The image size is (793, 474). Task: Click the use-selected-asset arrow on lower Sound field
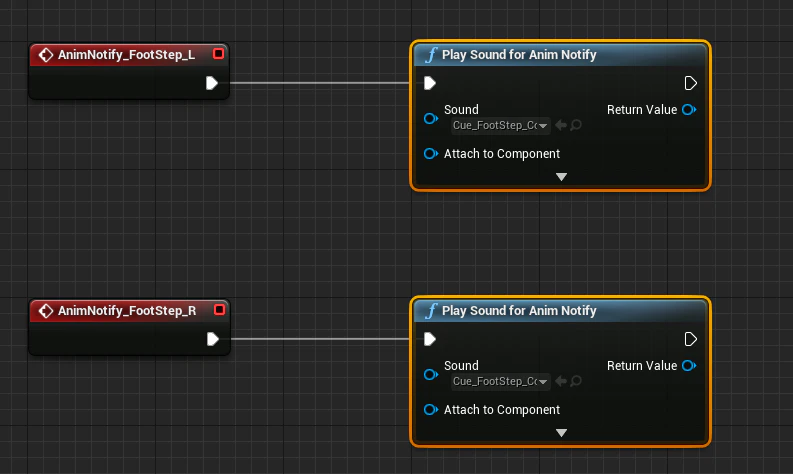tap(560, 381)
